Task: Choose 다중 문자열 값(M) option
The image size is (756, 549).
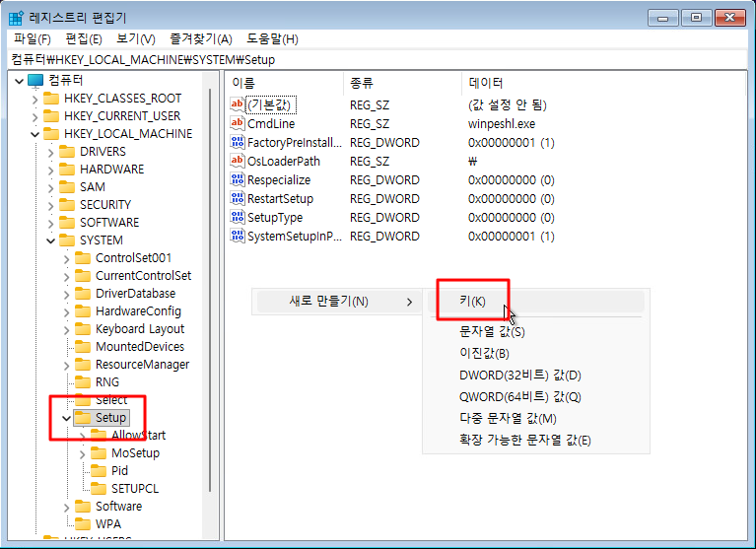Action: [x=535, y=418]
